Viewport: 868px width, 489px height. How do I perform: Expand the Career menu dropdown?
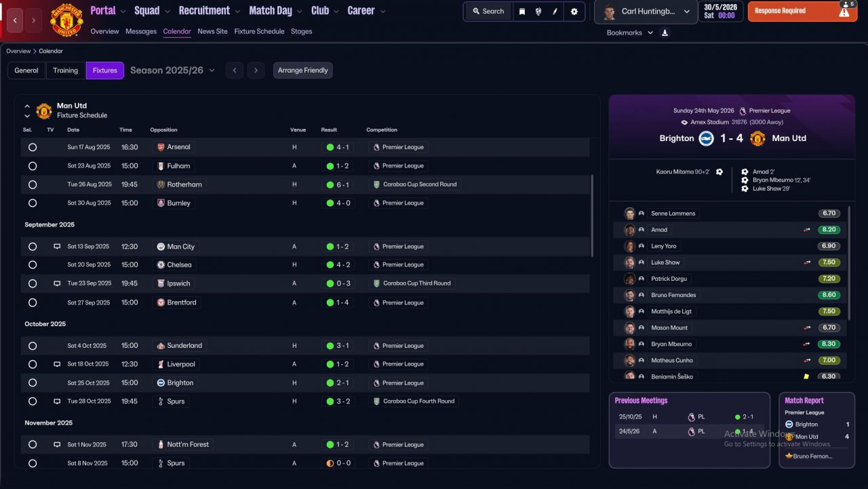tap(382, 11)
